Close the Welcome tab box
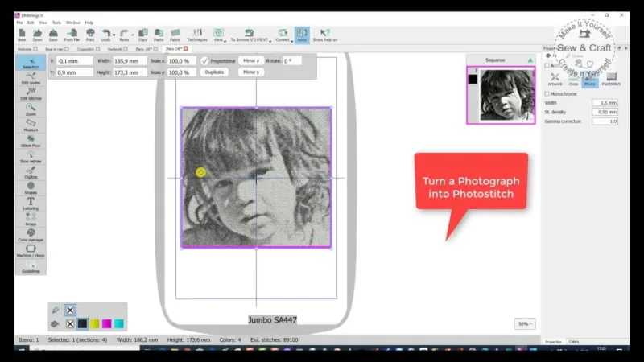The image size is (644, 362). coord(35,49)
